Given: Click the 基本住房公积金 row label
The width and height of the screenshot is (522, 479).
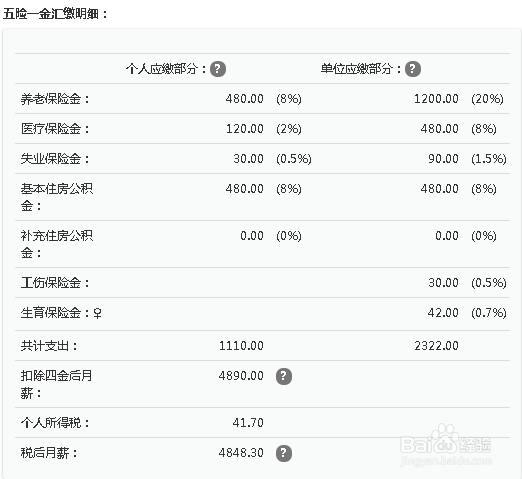Looking at the screenshot, I should click(56, 197).
